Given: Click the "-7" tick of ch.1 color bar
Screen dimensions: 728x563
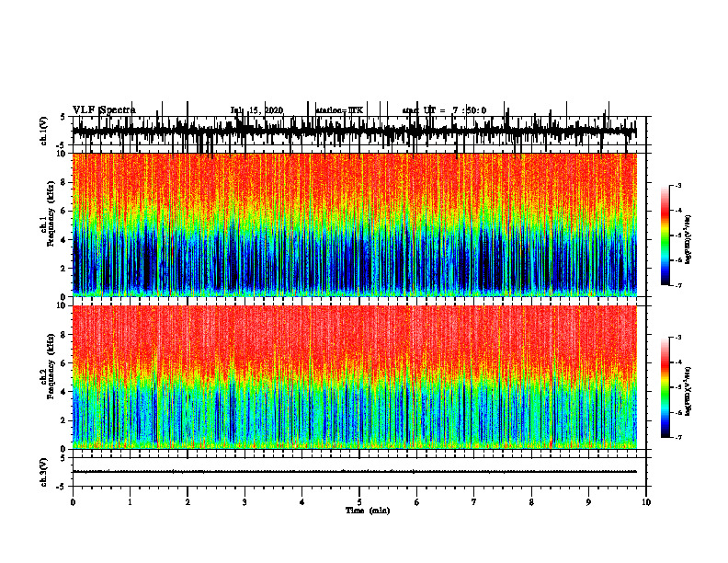Looking at the screenshot, I should pos(677,285).
